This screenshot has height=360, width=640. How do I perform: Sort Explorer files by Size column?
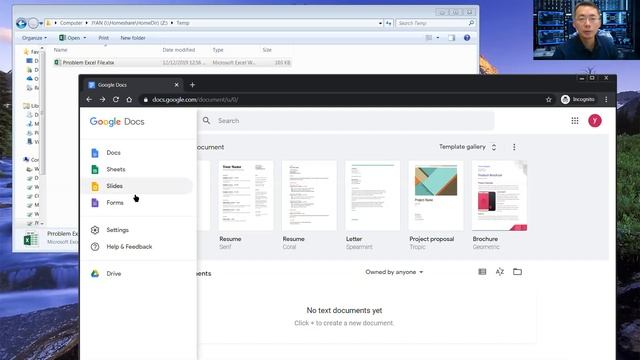pyautogui.click(x=267, y=50)
